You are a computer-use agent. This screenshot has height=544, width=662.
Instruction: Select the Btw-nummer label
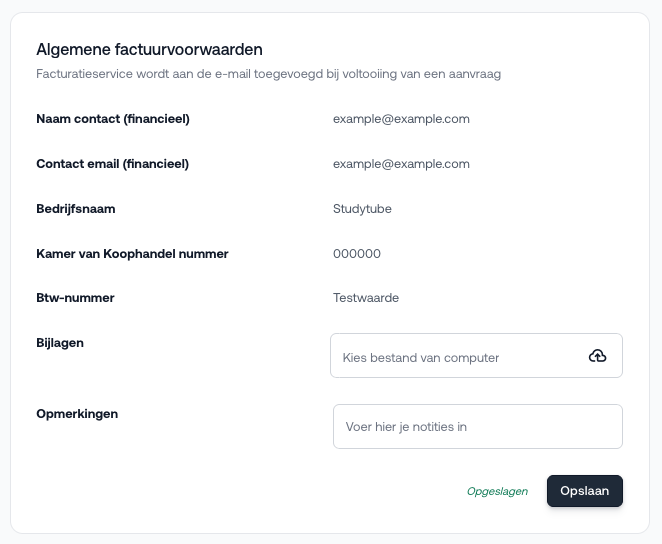pyautogui.click(x=75, y=298)
